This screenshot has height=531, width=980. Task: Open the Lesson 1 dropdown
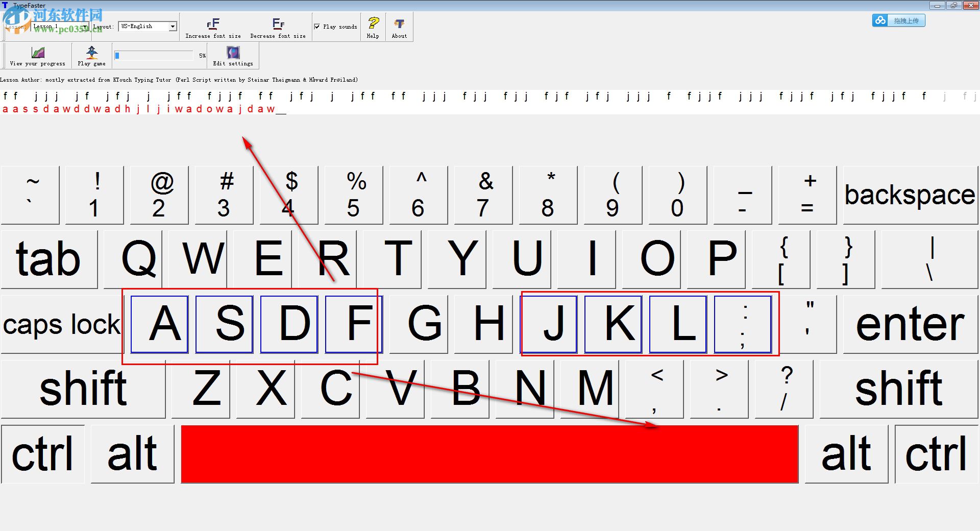coord(86,26)
